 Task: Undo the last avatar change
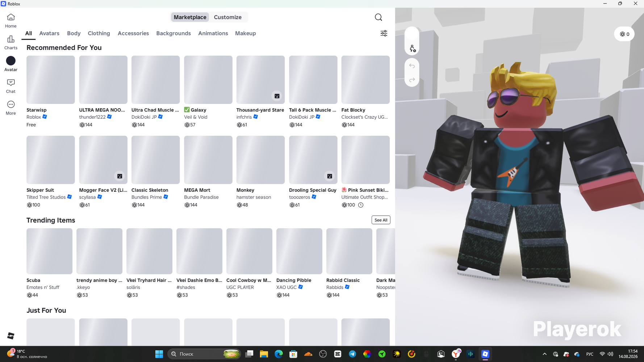(412, 66)
